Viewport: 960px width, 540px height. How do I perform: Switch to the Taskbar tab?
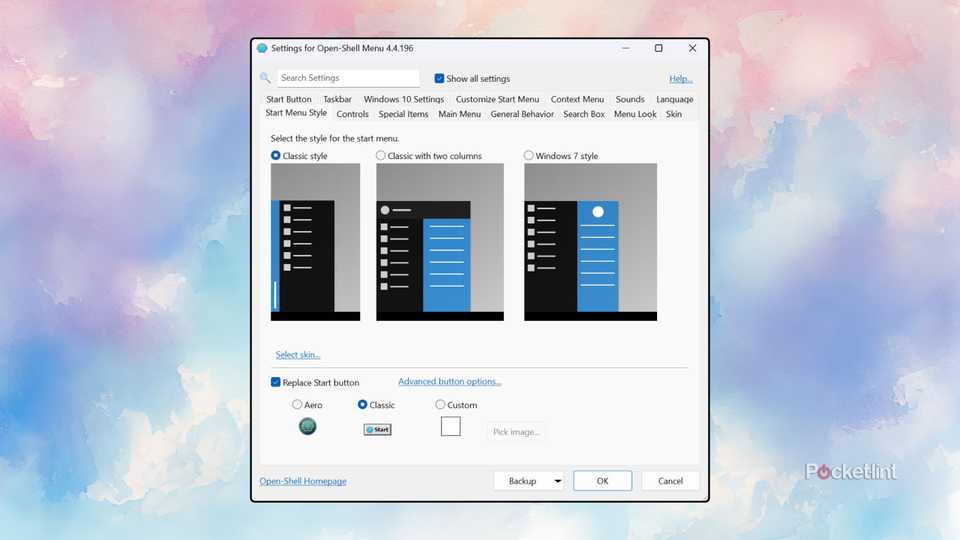tap(337, 99)
